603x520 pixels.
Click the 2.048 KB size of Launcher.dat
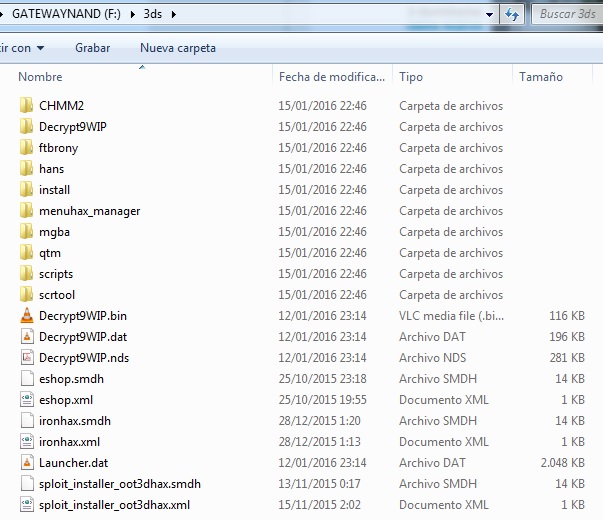point(563,463)
